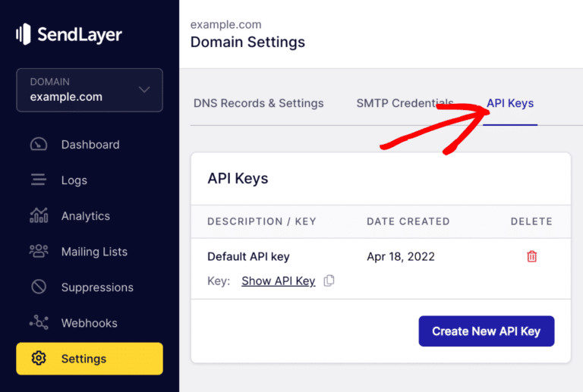Viewport: 583px width, 392px height.
Task: Select the Suppressions blocked-circle icon
Action: (39, 287)
